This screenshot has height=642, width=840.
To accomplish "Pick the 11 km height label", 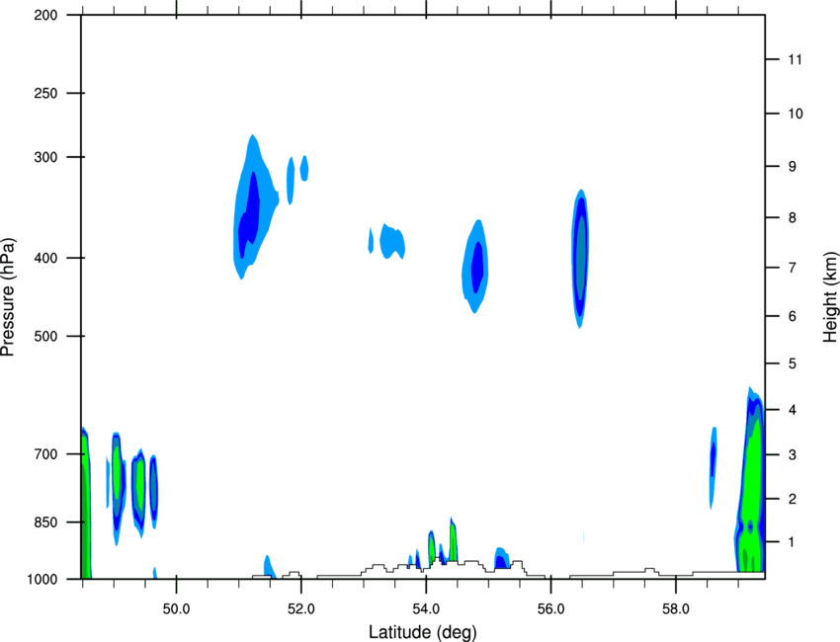I will tap(795, 59).
